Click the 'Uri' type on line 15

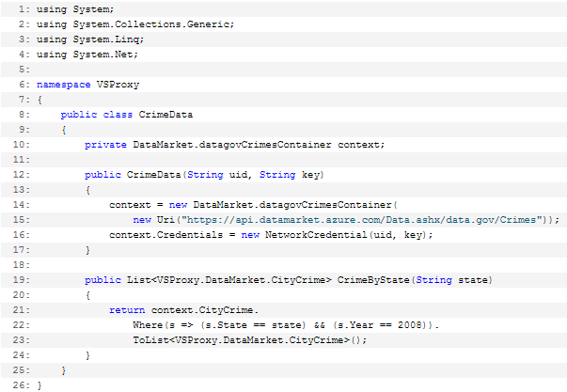click(165, 220)
